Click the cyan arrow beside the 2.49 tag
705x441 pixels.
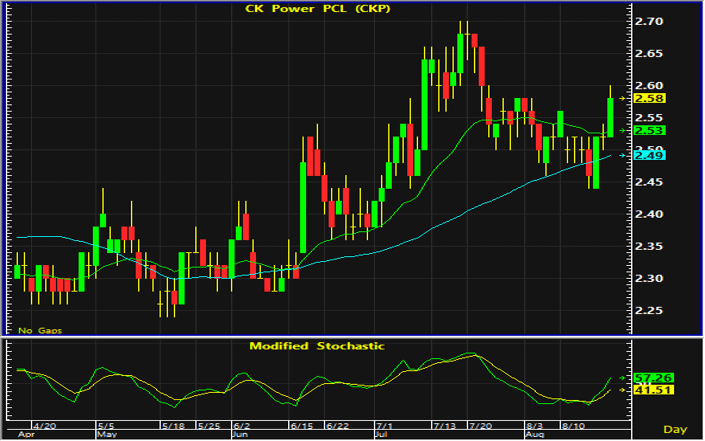623,156
